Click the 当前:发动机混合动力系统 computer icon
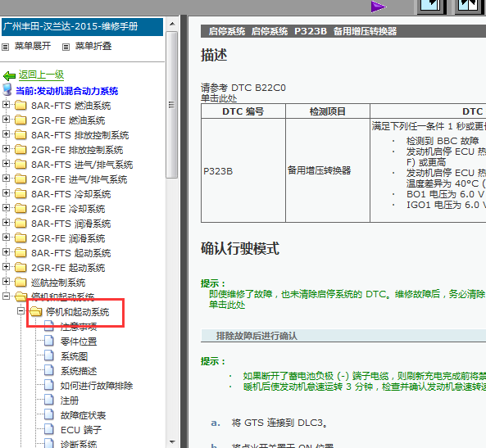 7,89
